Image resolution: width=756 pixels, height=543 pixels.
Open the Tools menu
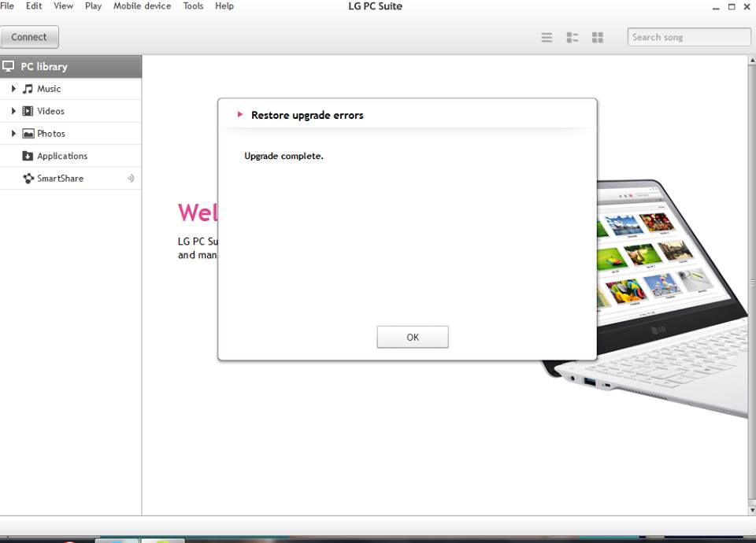click(193, 6)
